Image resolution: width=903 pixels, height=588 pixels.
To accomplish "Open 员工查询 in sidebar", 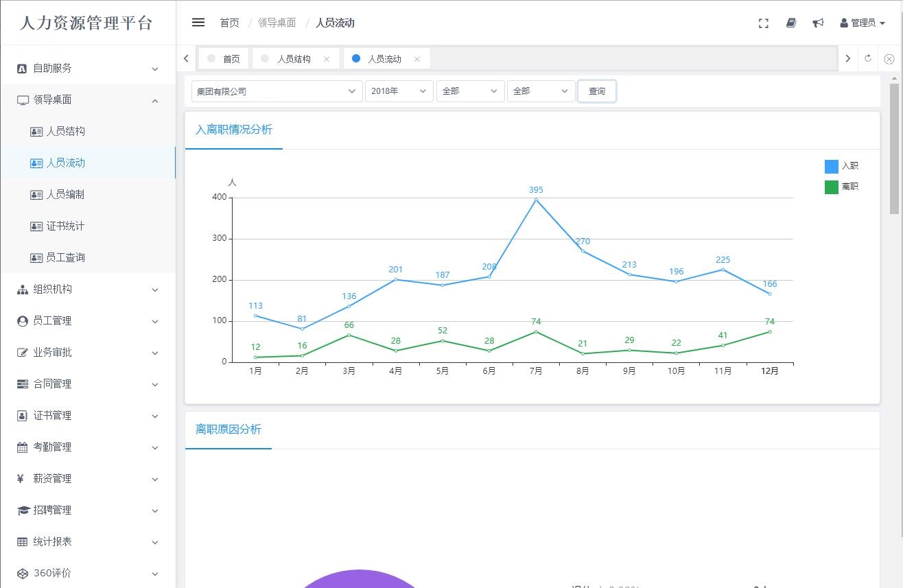I will click(88, 258).
